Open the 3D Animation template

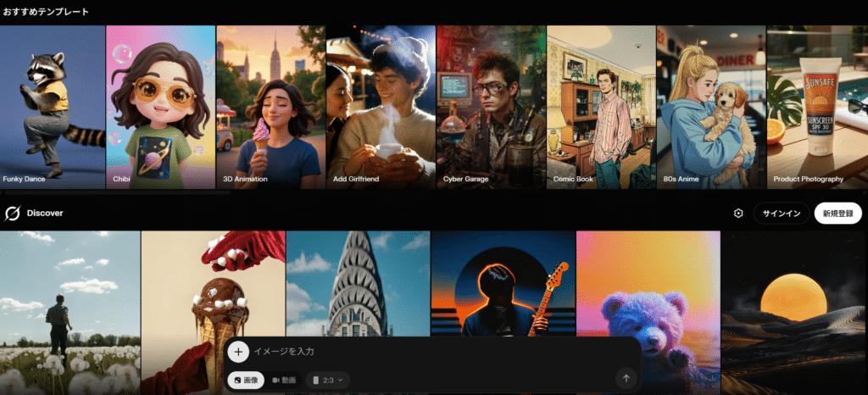[x=270, y=106]
